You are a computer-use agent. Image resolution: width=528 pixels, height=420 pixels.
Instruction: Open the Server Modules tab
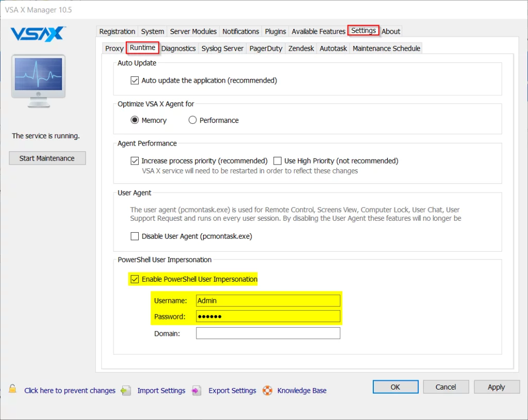tap(193, 31)
